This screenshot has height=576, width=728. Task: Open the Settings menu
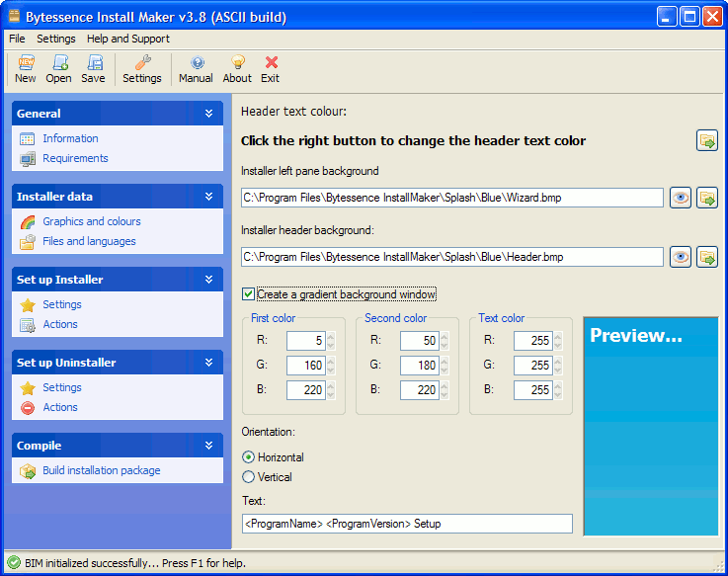tap(56, 39)
